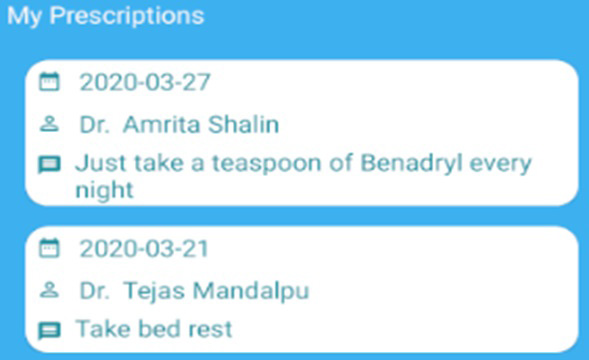Viewport: 589px width, 360px height.
Task: Click the word night on the note's second line
Action: click(104, 189)
